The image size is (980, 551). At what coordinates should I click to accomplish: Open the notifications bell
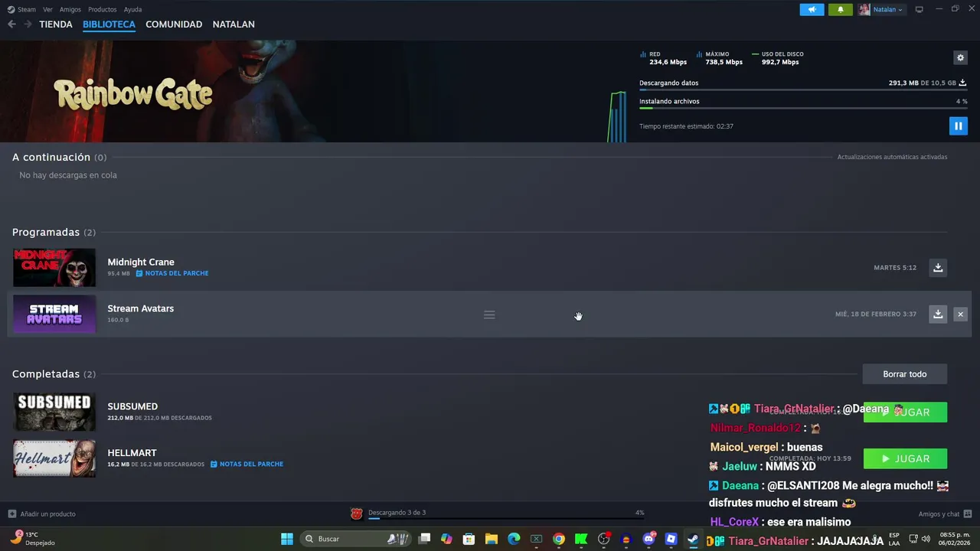tap(841, 9)
